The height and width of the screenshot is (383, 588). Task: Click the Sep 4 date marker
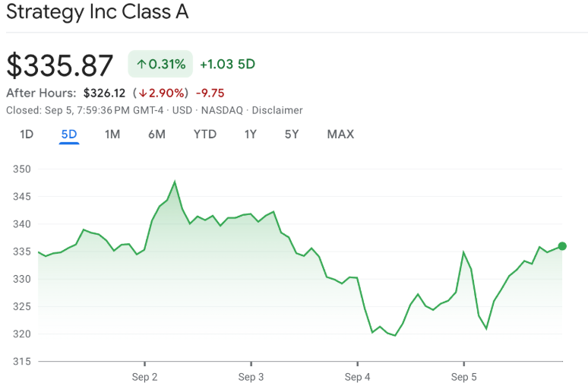coord(357,376)
